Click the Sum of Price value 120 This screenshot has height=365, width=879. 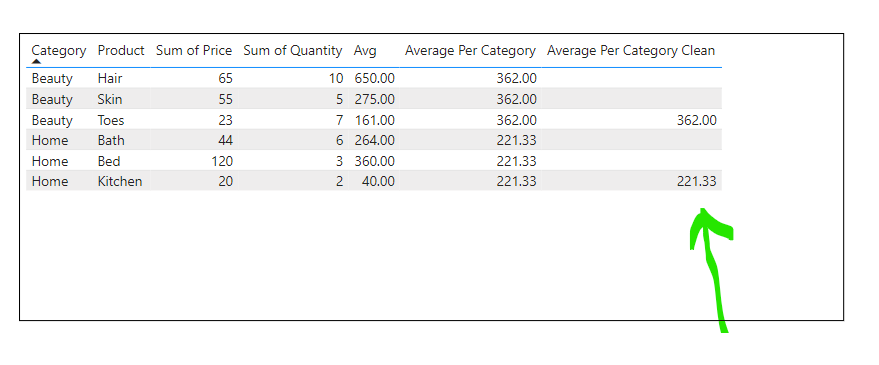[222, 161]
